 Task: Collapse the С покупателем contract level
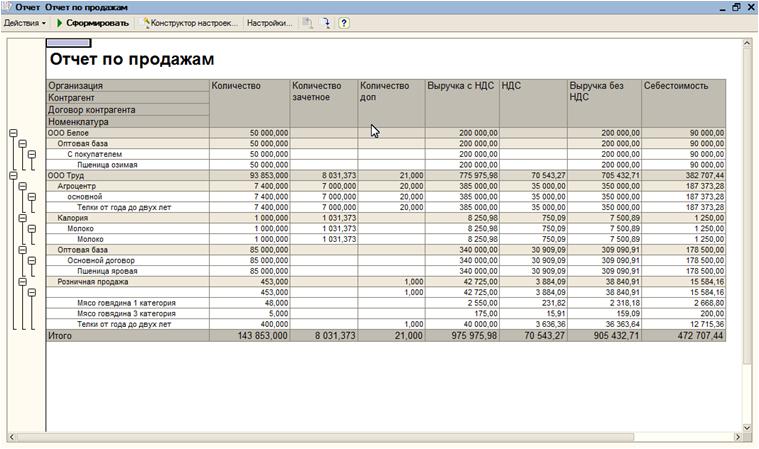click(x=31, y=154)
